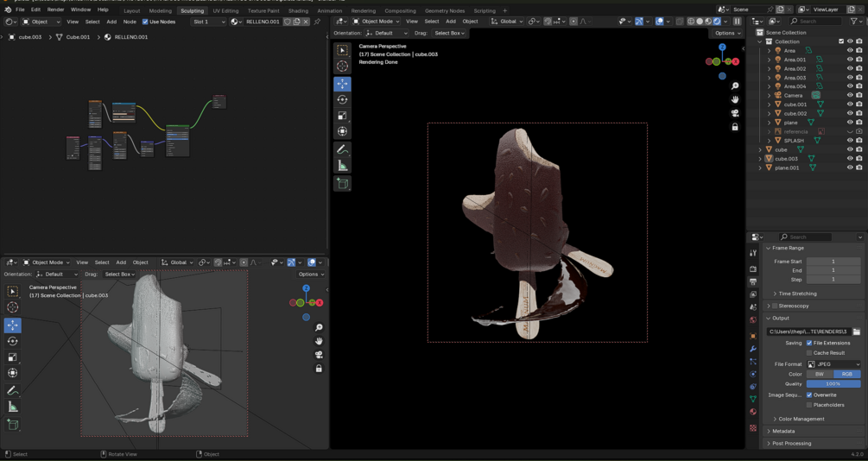Open the Render menu in the top bar

55,9
